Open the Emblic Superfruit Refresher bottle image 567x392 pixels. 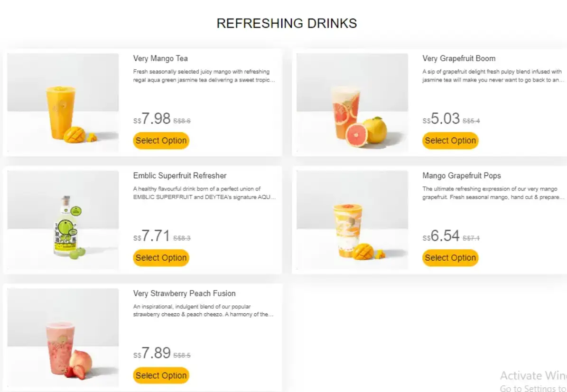[x=63, y=220]
